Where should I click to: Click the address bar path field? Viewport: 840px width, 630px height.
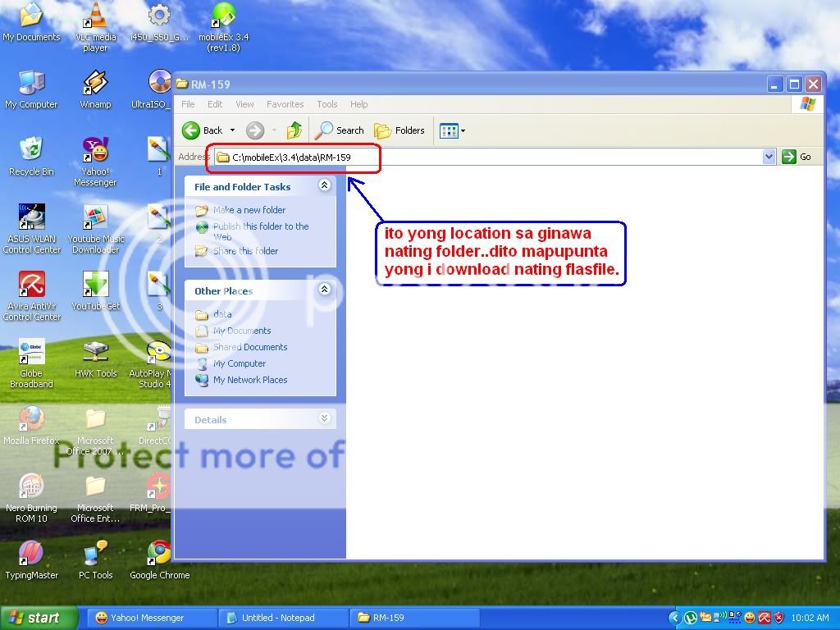point(492,157)
